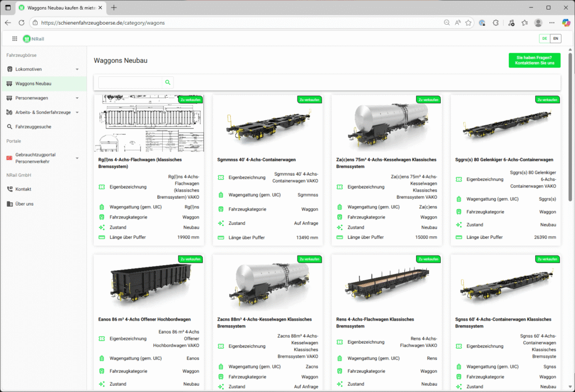Open the Copilot icon in the browser toolbar
This screenshot has height=392, width=575.
pyautogui.click(x=566, y=22)
